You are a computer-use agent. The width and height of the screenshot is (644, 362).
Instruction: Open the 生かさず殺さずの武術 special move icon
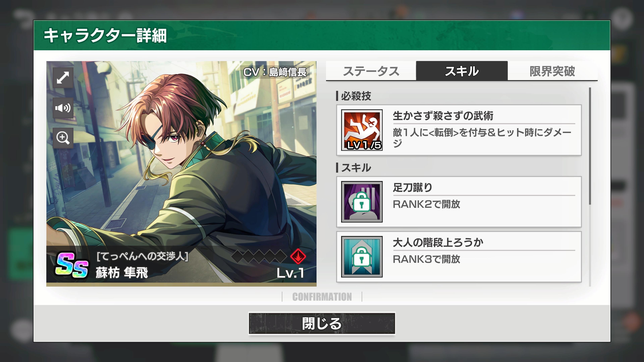pos(362,130)
